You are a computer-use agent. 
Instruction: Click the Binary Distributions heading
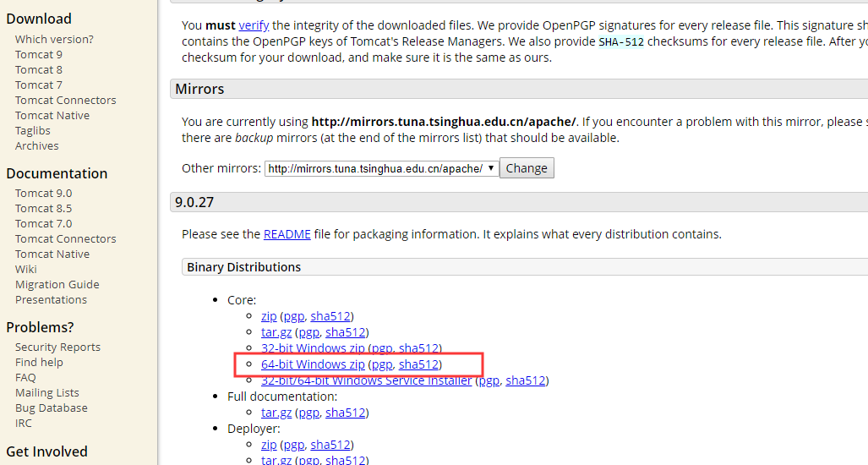(243, 267)
